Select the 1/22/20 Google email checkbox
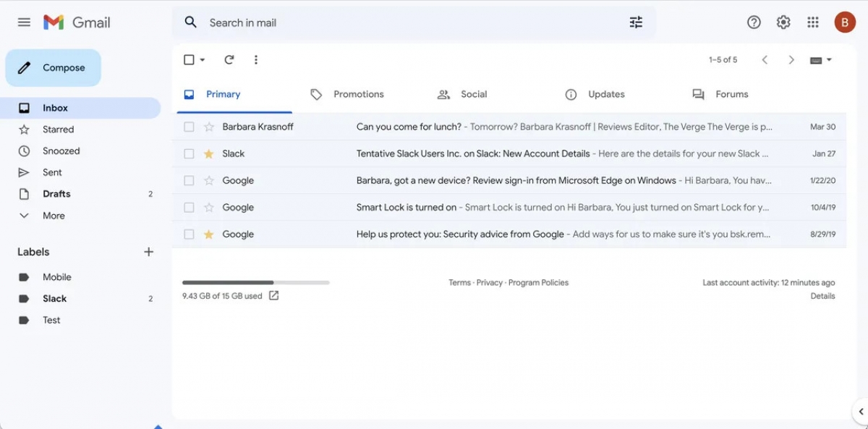 pyautogui.click(x=189, y=180)
